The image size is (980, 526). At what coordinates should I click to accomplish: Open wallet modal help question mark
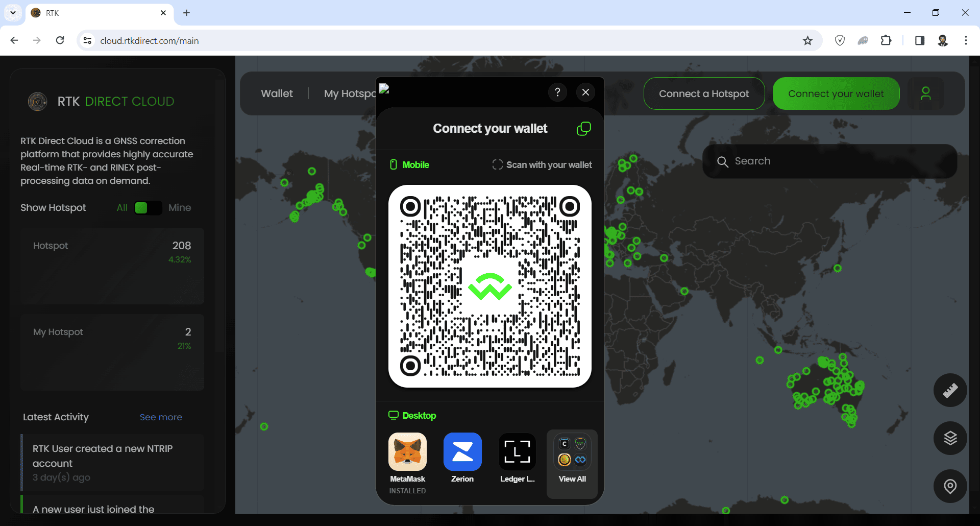pos(557,92)
